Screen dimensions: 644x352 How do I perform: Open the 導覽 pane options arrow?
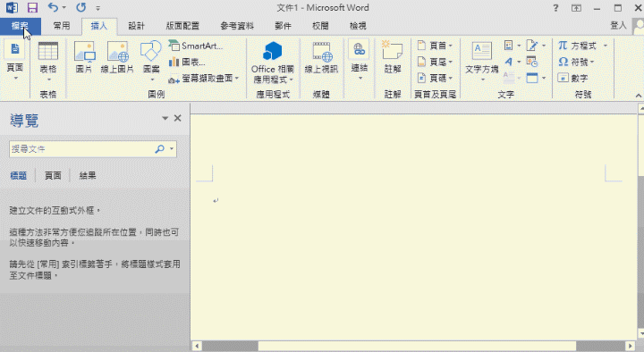pyautogui.click(x=165, y=118)
